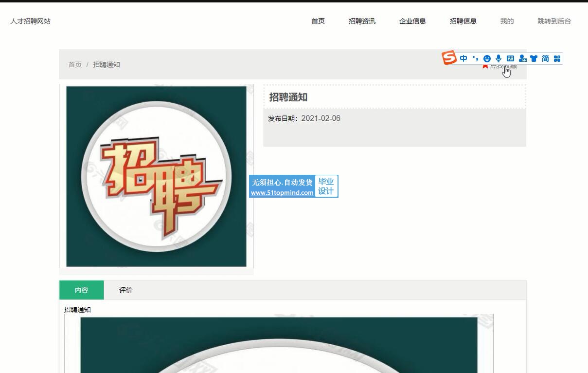Viewport: 588px width, 373px height.
Task: Click the Sogou input method logo
Action: 449,58
